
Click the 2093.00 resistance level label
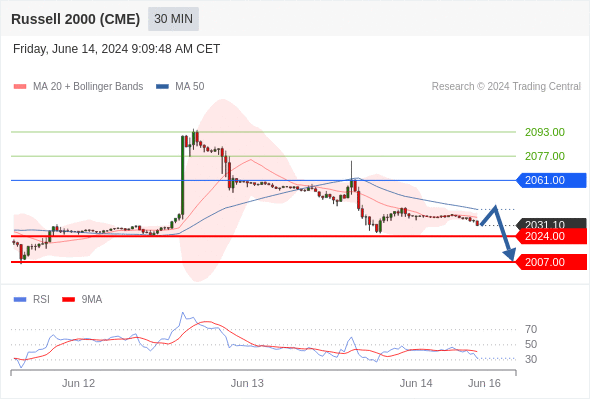(545, 132)
